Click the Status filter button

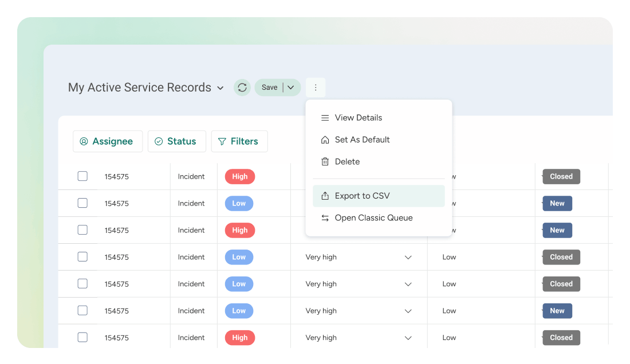click(x=176, y=141)
